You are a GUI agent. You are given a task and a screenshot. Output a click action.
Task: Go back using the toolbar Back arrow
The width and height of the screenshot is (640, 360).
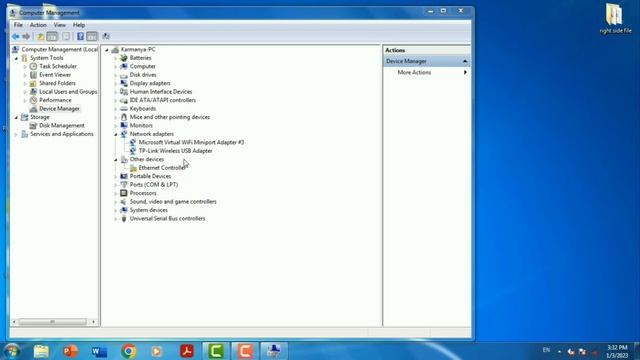click(16, 36)
